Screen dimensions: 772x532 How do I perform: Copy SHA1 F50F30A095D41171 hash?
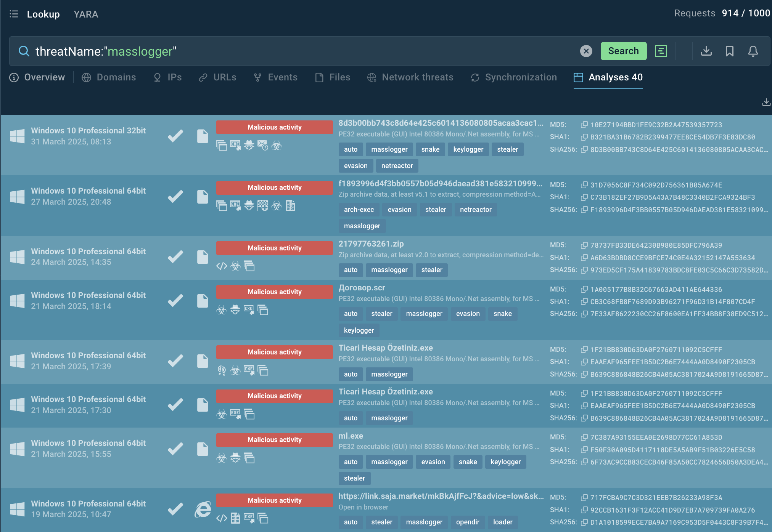point(584,450)
